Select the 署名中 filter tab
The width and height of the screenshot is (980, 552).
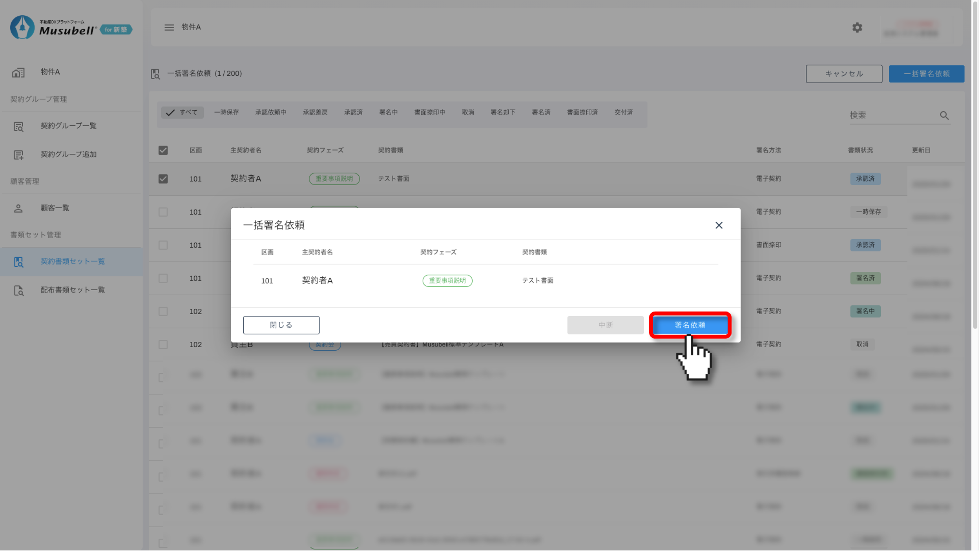[388, 112]
